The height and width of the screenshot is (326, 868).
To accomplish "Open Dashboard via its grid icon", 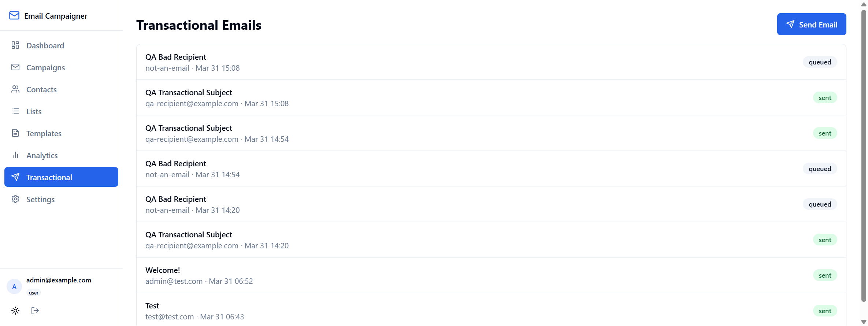I will click(15, 45).
